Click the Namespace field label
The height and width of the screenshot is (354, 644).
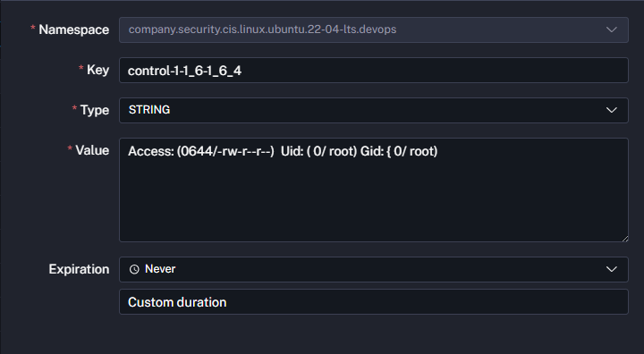[x=74, y=29]
